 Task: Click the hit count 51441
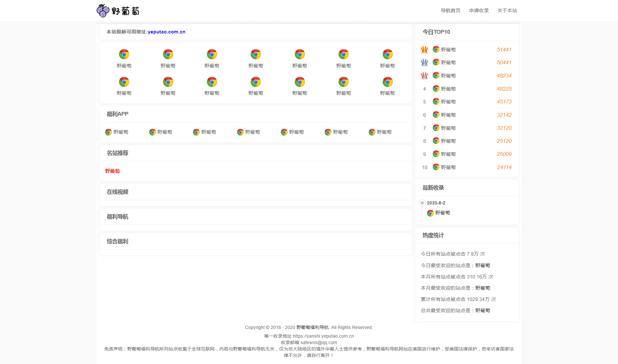[x=504, y=50]
